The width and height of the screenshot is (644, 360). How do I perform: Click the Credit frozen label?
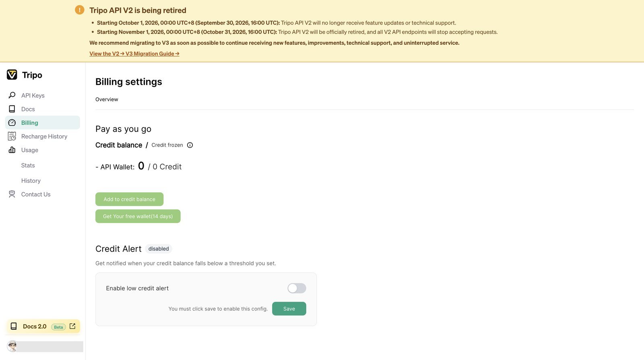[x=167, y=145]
